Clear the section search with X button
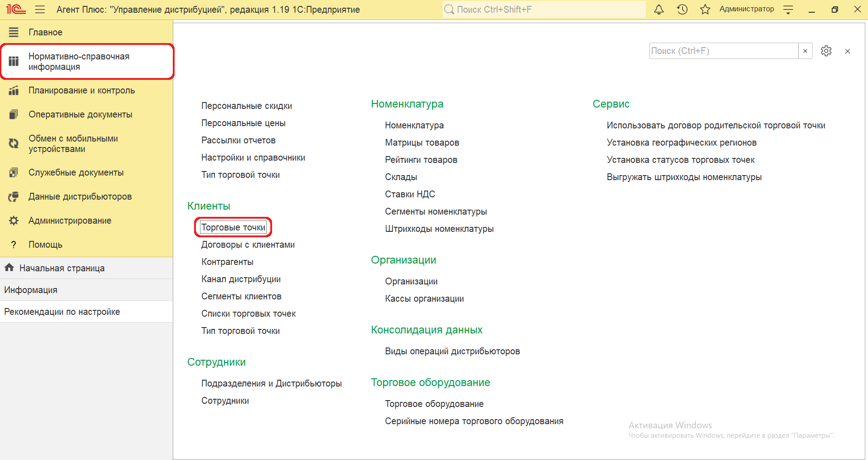Viewport: 868px width, 460px height. (x=805, y=51)
